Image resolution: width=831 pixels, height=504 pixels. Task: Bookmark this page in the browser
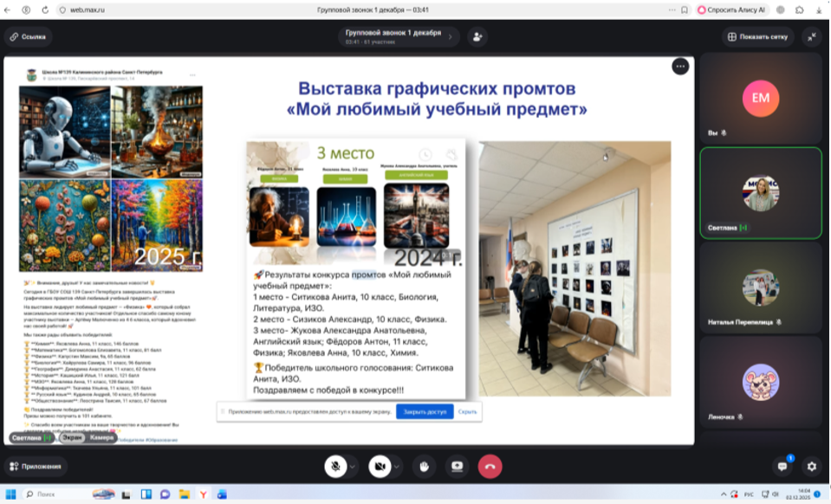(x=685, y=10)
